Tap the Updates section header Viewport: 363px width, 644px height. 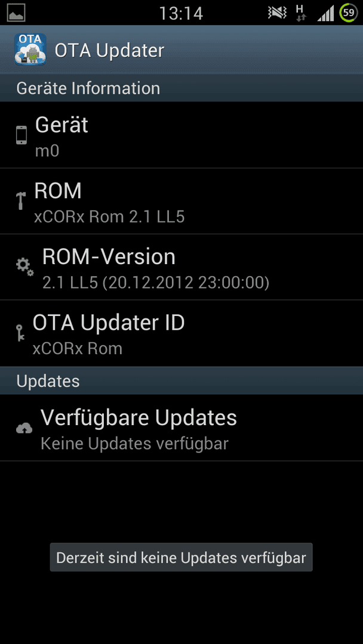coord(181,380)
